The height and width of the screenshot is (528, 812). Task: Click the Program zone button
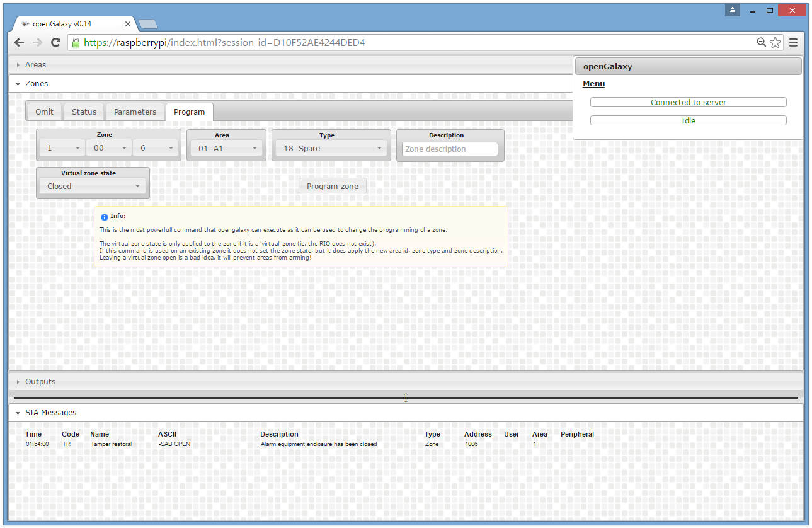click(x=332, y=186)
